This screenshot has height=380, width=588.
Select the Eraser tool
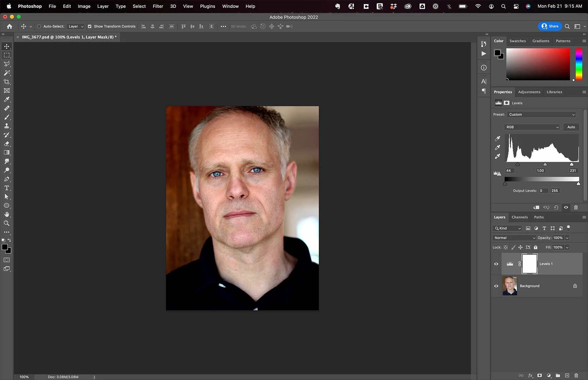pyautogui.click(x=7, y=144)
